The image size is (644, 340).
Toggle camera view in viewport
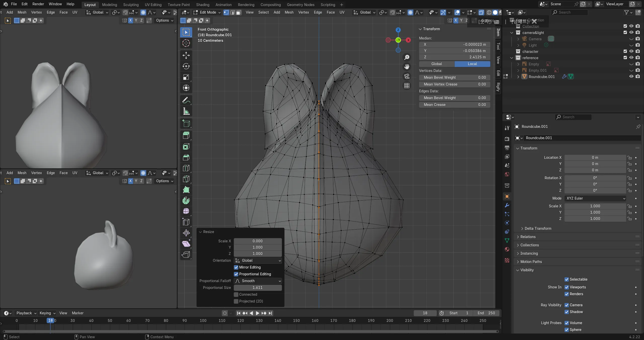(407, 76)
